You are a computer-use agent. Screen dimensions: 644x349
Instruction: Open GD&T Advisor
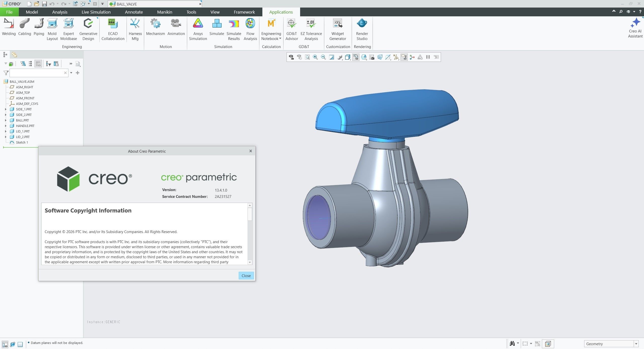292,29
